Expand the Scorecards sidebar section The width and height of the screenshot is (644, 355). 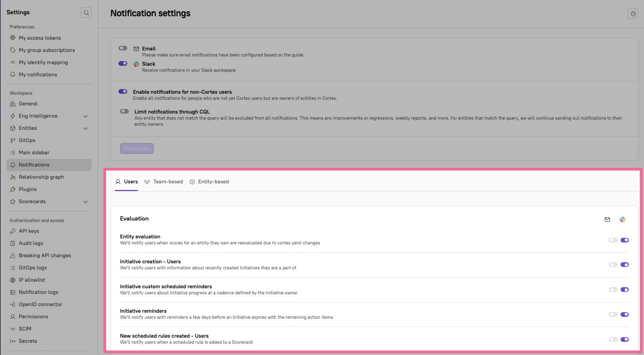pyautogui.click(x=85, y=202)
